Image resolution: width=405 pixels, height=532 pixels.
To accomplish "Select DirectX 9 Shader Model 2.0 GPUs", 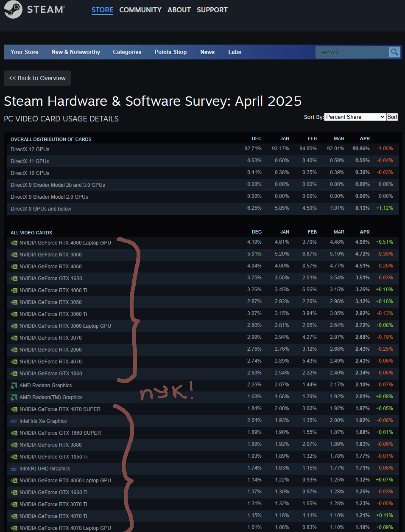I will pos(49,197).
